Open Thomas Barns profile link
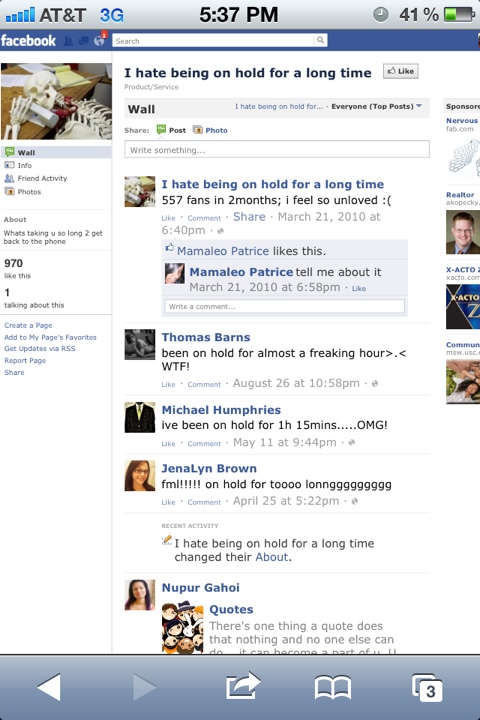This screenshot has width=480, height=720. tap(206, 337)
